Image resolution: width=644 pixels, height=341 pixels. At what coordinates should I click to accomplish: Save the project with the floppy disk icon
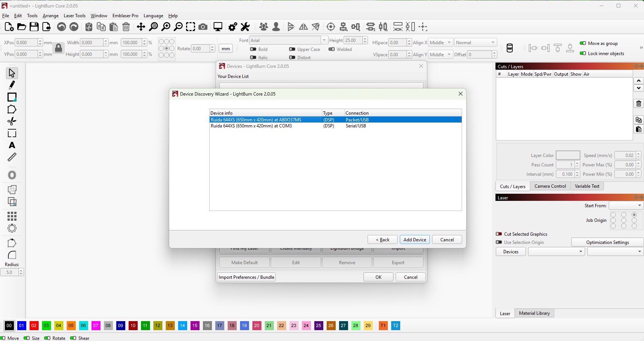tap(34, 27)
